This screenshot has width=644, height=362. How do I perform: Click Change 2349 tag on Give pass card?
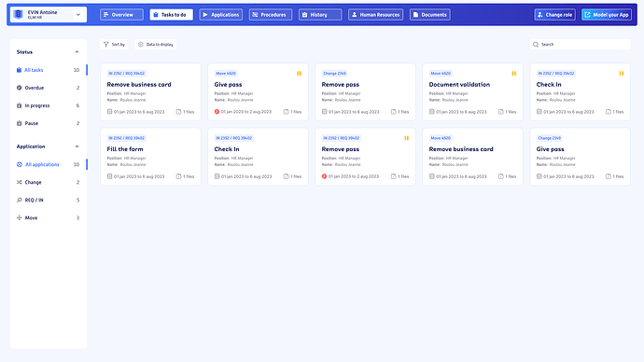(549, 138)
